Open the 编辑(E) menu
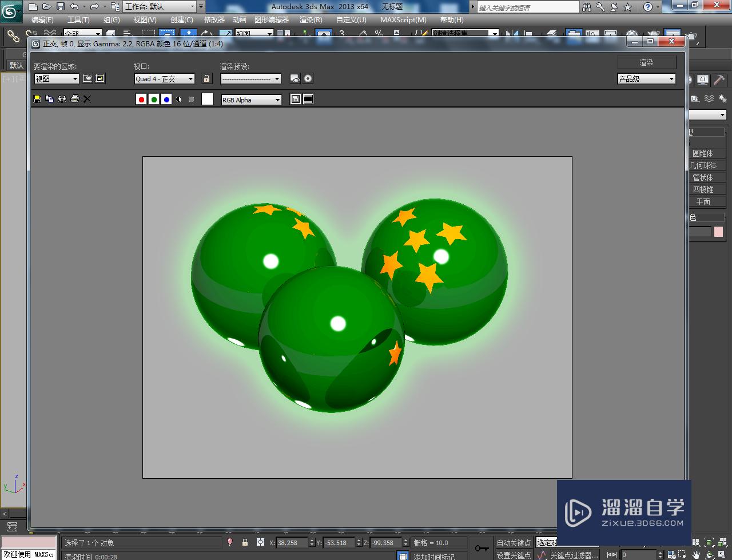The height and width of the screenshot is (560, 732). tap(42, 20)
